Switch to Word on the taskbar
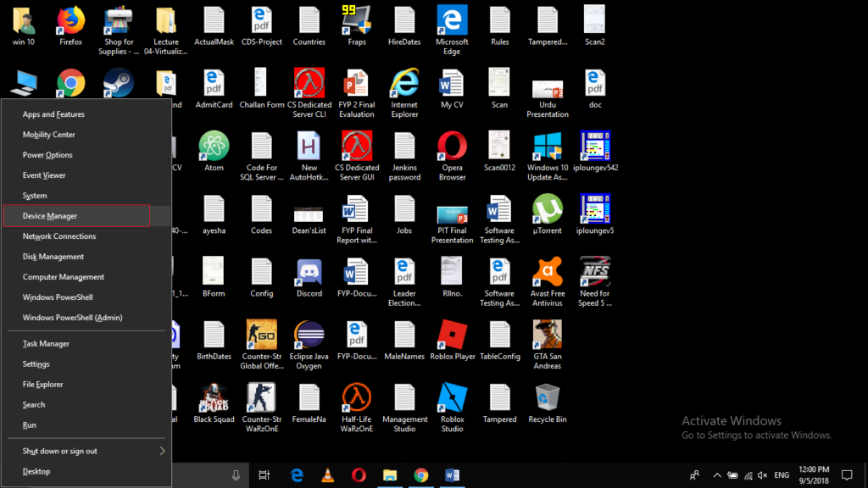This screenshot has height=488, width=868. tap(452, 475)
